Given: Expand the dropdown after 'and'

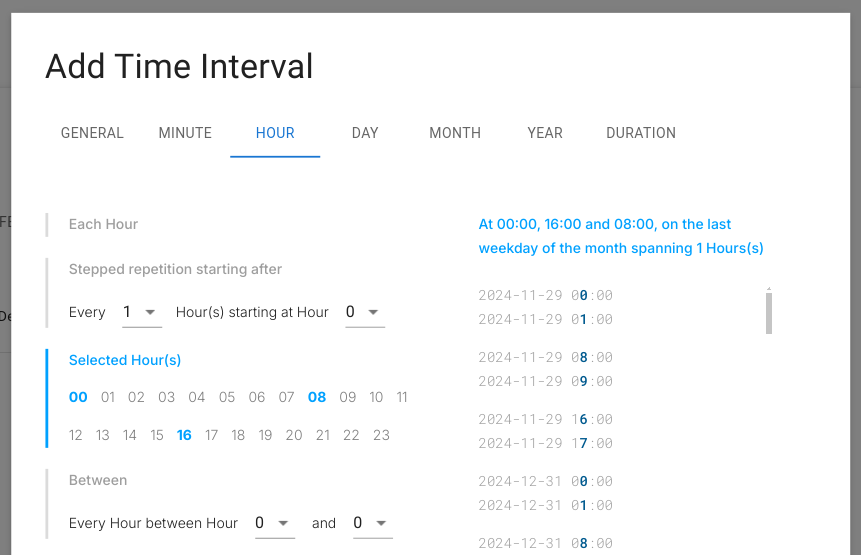Looking at the screenshot, I should coord(372,523).
